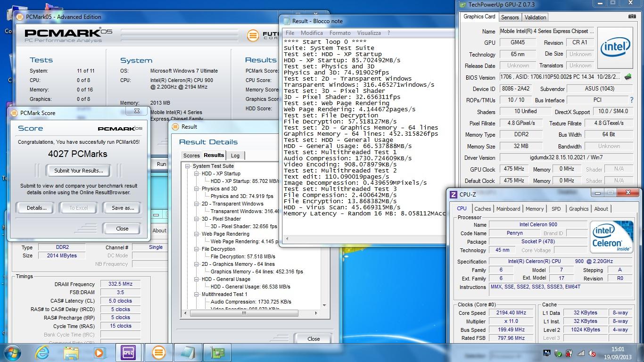Click the tree's vertical scrollbar down arrow
The image size is (644, 362).
click(x=324, y=305)
